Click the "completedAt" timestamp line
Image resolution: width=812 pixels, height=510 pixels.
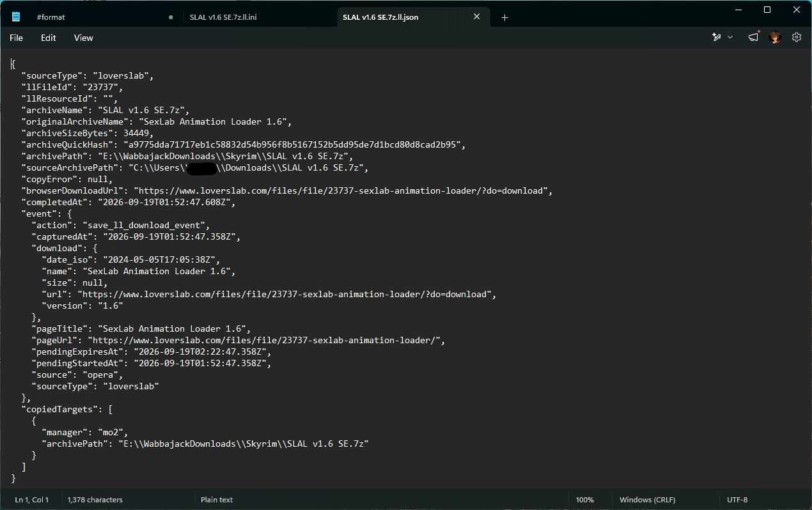point(129,202)
